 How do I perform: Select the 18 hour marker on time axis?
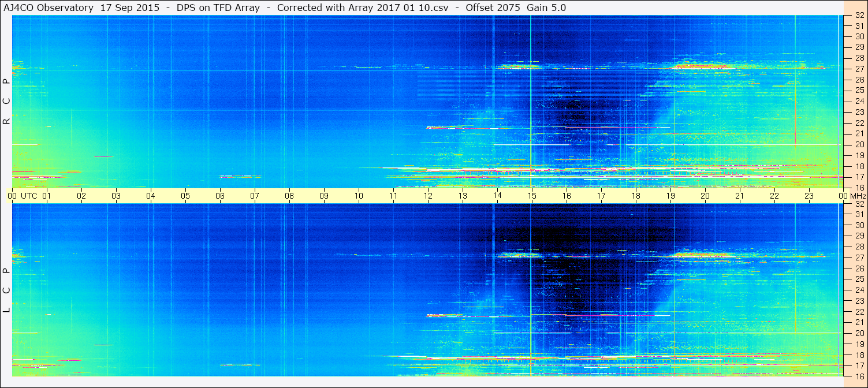[x=636, y=196]
